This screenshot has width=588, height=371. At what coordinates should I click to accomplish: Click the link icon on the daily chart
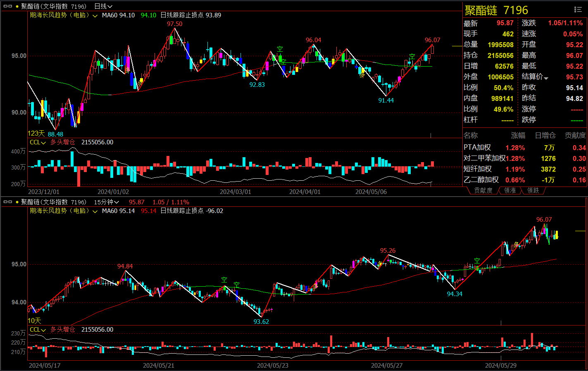coord(8,6)
